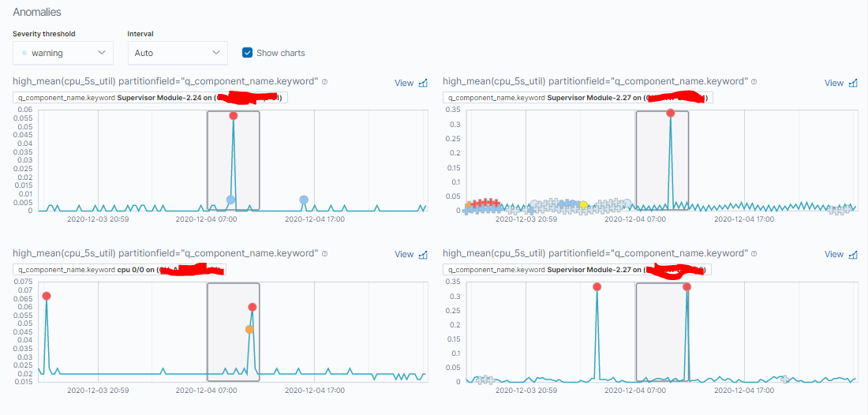868x415 pixels.
Task: Click help icon next to cpu 0/0 chart title
Action: (x=324, y=253)
